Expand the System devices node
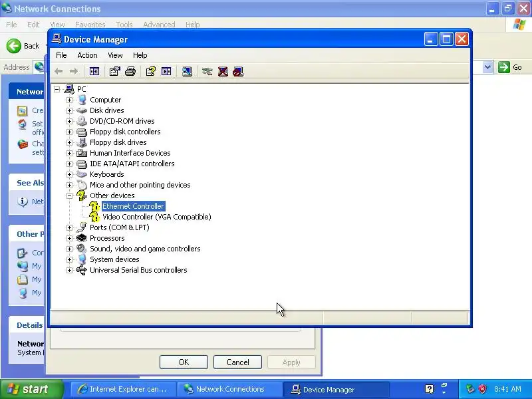 [x=69, y=259]
